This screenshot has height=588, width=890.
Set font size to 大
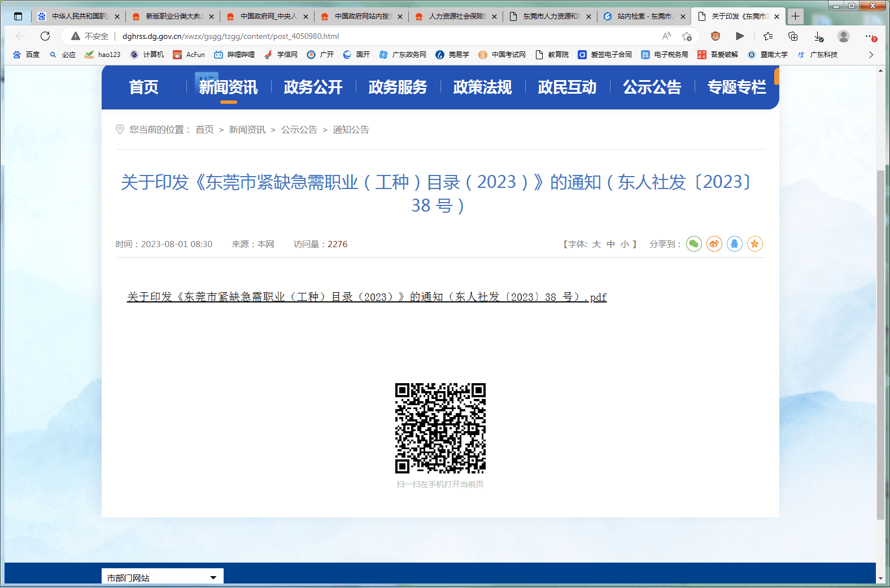click(x=596, y=244)
